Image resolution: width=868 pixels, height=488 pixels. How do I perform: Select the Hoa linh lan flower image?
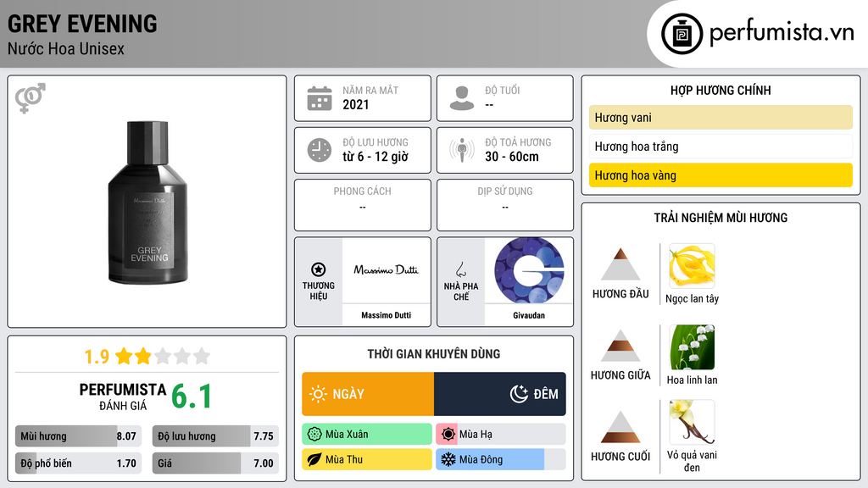[x=692, y=347]
